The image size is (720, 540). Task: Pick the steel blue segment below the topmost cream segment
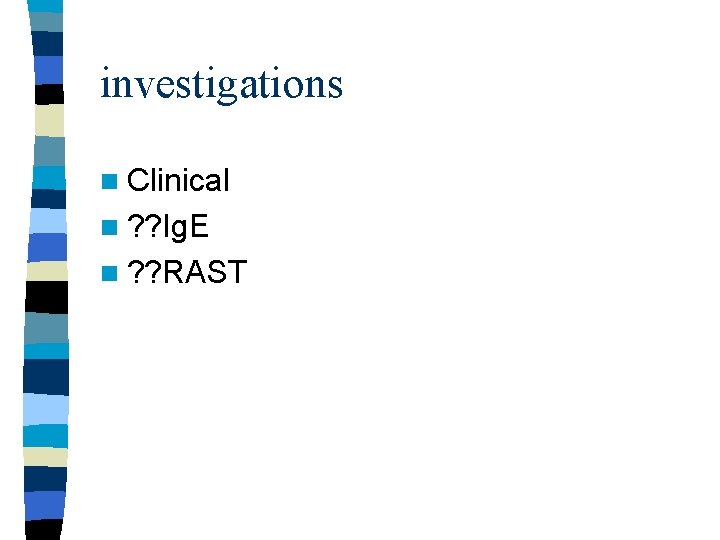49,152
